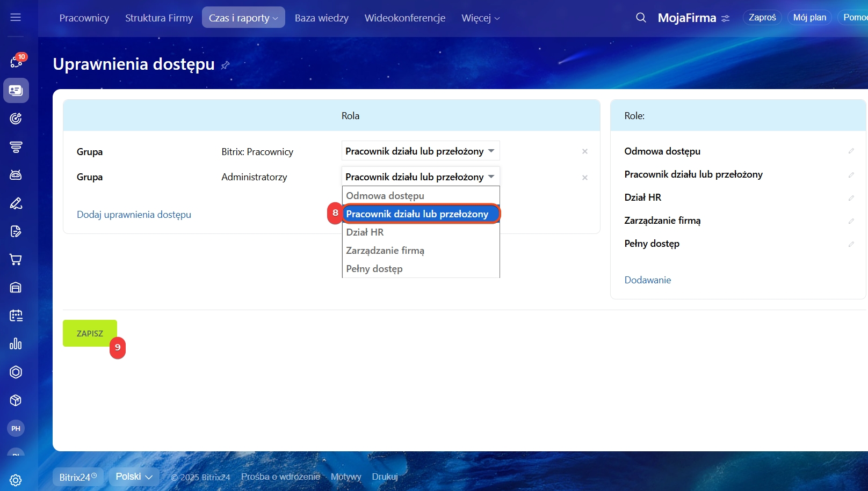Open the hamburger menu in sidebar
The height and width of the screenshot is (491, 868).
pos(16,17)
